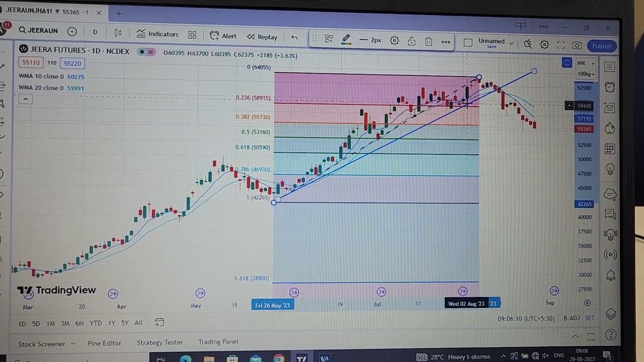Open the Help Center question mark
644x362 pixels.
coord(611,335)
